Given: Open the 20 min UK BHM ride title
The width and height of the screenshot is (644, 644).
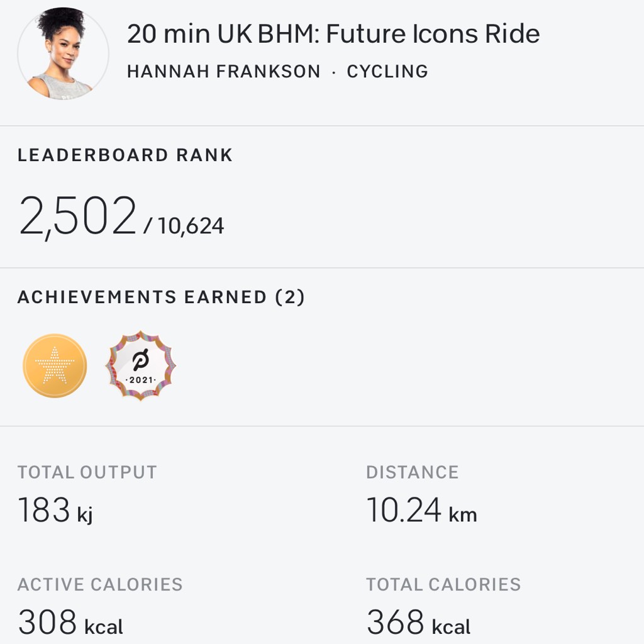Looking at the screenshot, I should tap(333, 34).
